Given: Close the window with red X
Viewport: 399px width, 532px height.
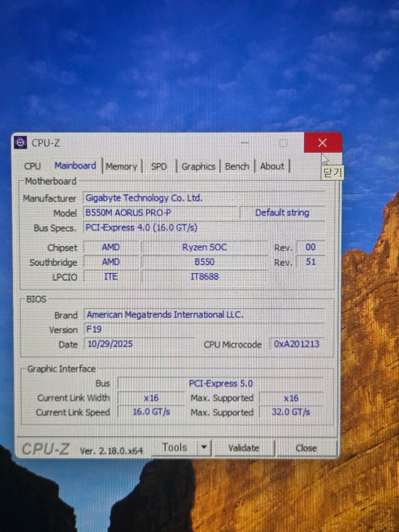Looking at the screenshot, I should pyautogui.click(x=323, y=143).
